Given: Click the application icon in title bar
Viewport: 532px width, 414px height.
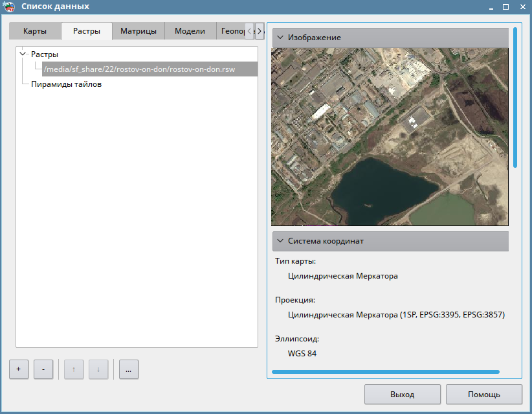Looking at the screenshot, I should (x=10, y=7).
